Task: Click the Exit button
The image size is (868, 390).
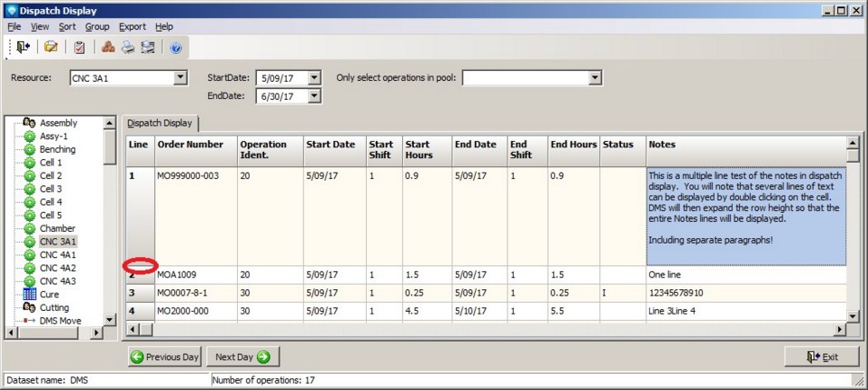Action: (x=822, y=356)
